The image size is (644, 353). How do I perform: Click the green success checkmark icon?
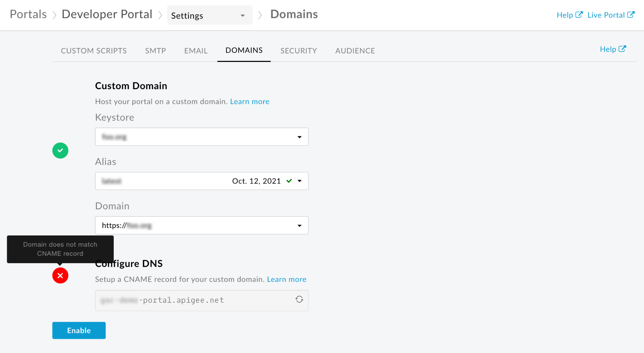[60, 150]
